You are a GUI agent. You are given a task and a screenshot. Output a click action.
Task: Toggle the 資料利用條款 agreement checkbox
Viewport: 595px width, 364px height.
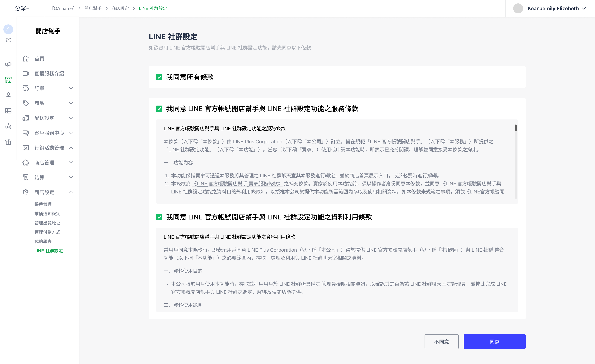(159, 217)
